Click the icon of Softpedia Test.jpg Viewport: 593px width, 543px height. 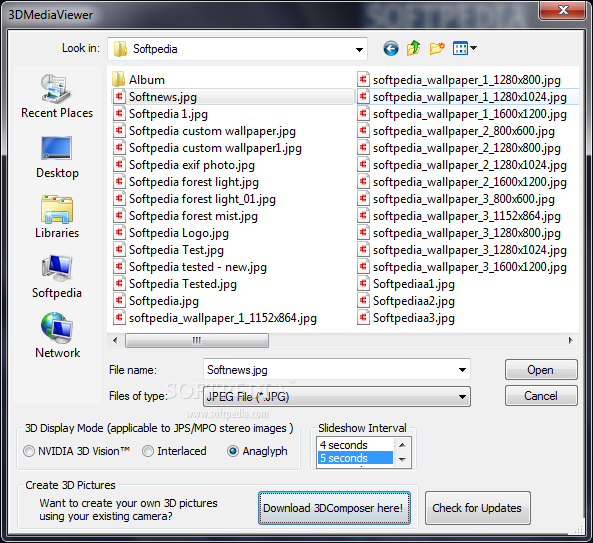[119, 250]
